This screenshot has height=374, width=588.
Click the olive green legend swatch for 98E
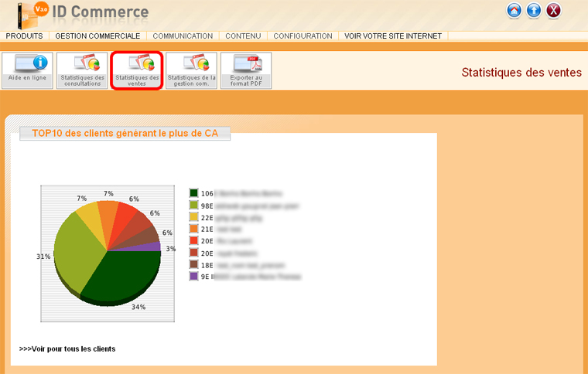point(193,205)
